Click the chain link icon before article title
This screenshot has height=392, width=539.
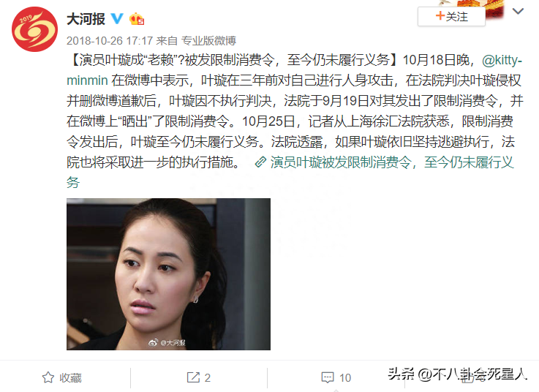(x=260, y=162)
